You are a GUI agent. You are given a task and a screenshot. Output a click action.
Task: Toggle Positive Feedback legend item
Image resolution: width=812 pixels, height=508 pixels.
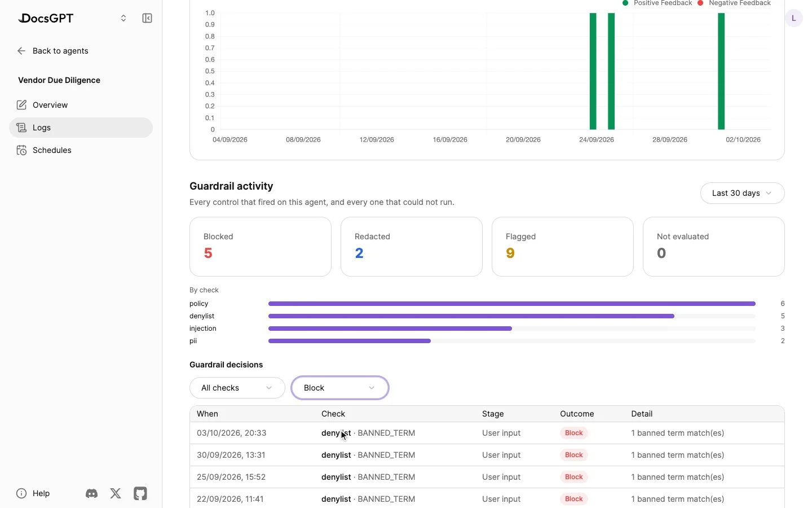(657, 3)
